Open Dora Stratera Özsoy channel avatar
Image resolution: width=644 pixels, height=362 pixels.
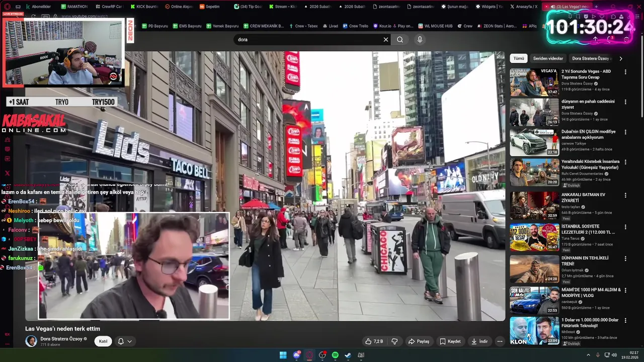[31, 341]
